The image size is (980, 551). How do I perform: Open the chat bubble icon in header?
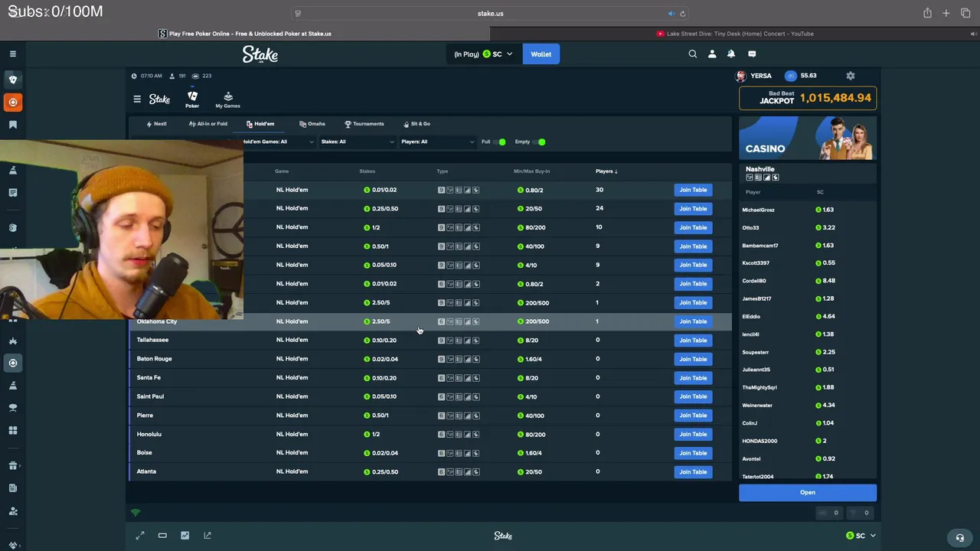(x=752, y=54)
